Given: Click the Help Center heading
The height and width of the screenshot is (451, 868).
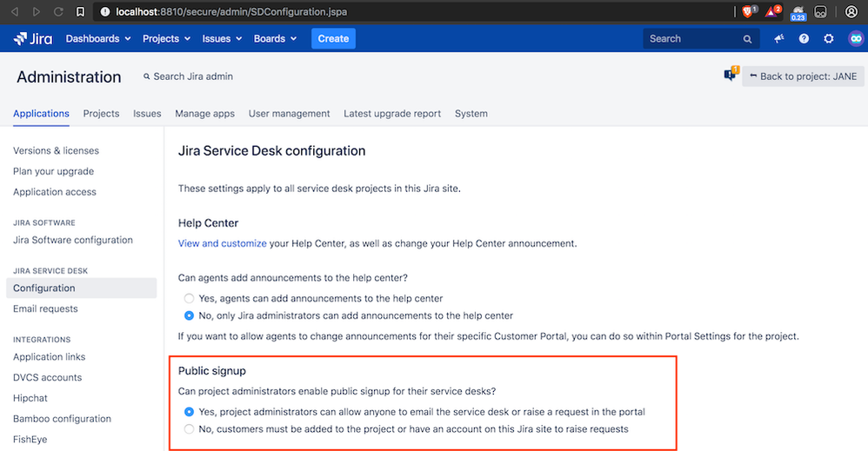Looking at the screenshot, I should [208, 223].
